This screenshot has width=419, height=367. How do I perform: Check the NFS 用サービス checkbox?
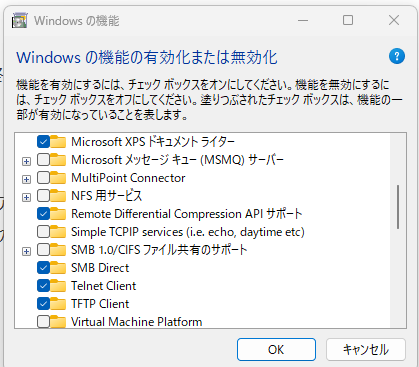(43, 196)
